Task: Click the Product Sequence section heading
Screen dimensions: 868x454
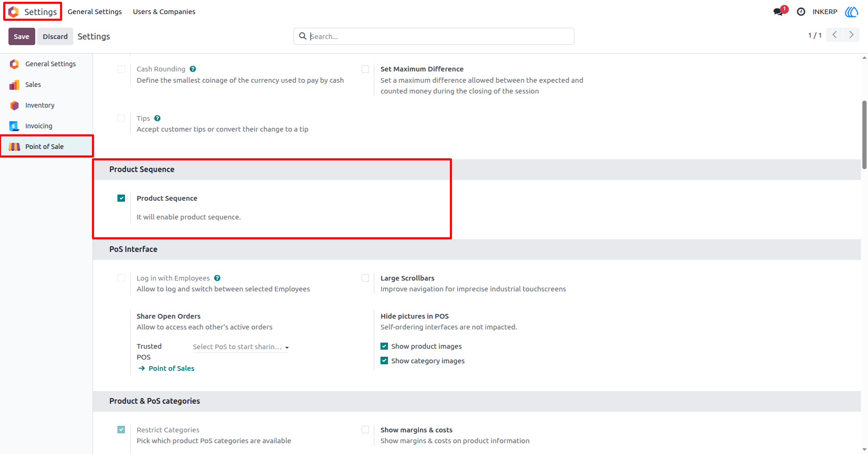Action: click(x=142, y=169)
